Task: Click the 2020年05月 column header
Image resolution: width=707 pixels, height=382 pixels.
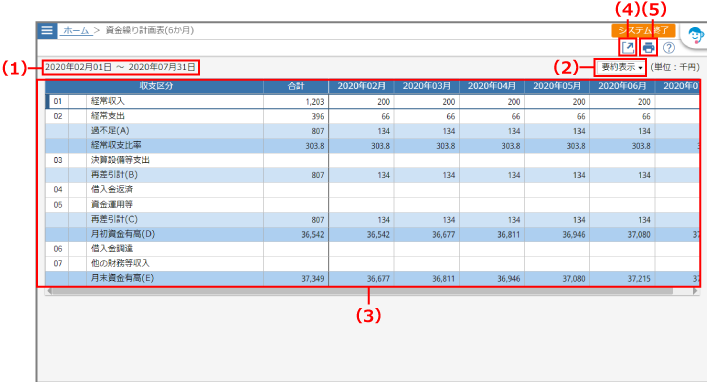Action: click(557, 86)
